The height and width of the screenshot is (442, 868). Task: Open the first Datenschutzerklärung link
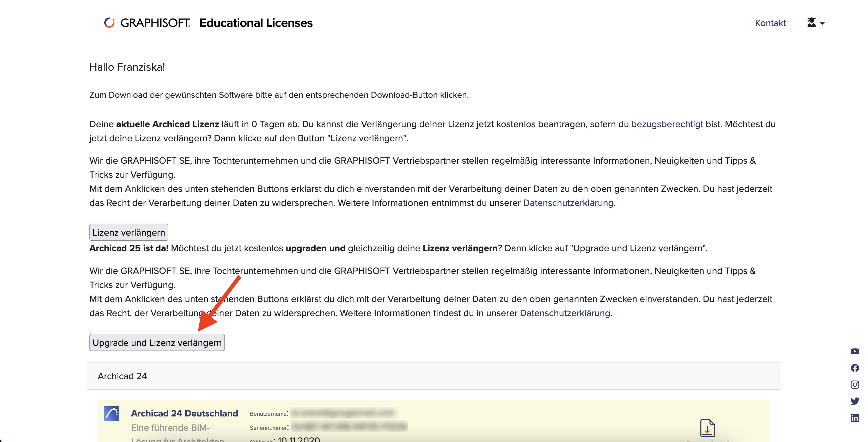(x=568, y=203)
